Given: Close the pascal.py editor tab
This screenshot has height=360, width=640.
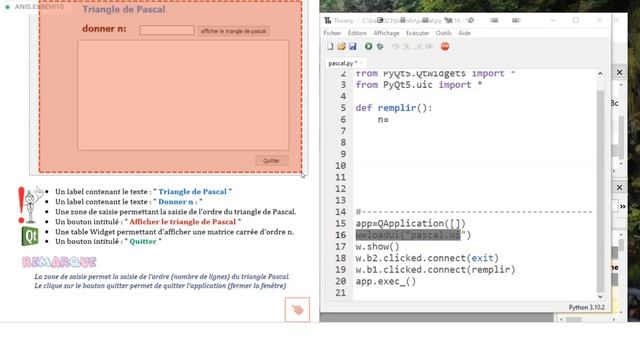Looking at the screenshot, I should pos(362,63).
